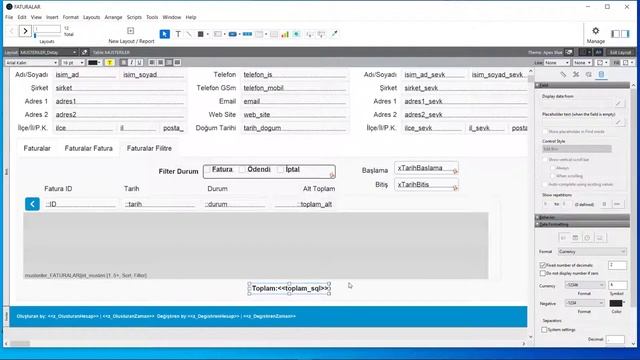Click the New Layout / Report icon
Image resolution: width=640 pixels, height=360 pixels.
tap(131, 31)
